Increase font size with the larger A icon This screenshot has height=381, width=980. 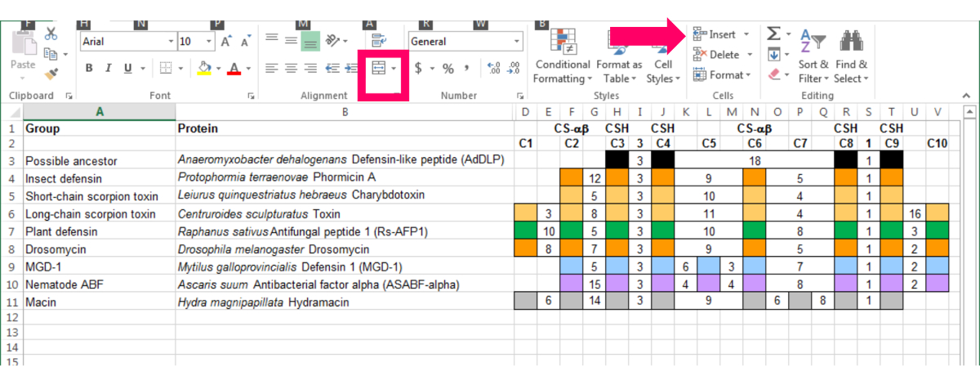pos(226,41)
